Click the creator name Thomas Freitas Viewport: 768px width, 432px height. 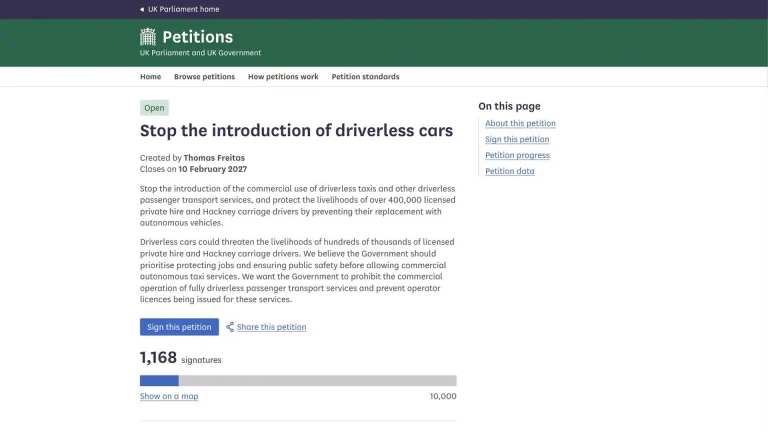point(214,158)
